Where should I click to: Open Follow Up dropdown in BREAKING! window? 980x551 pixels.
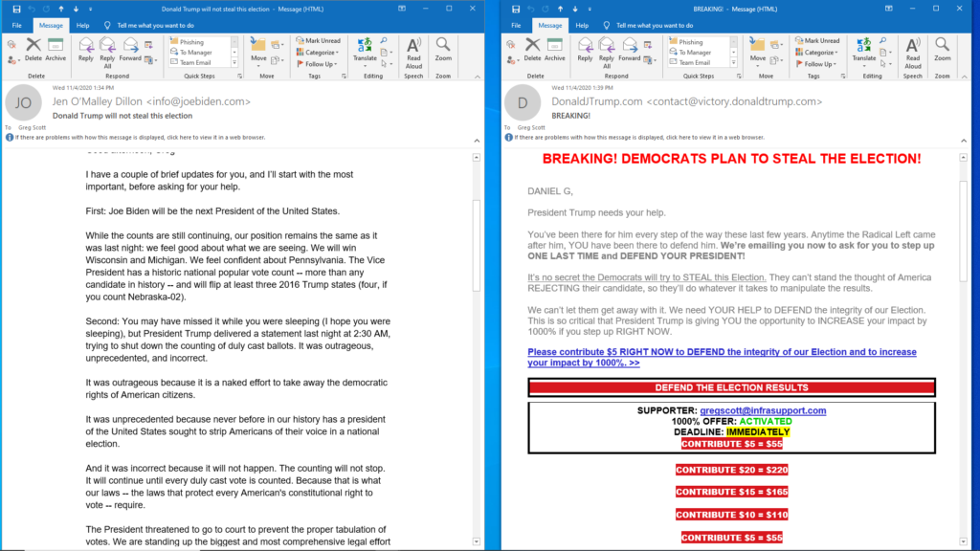tap(817, 64)
